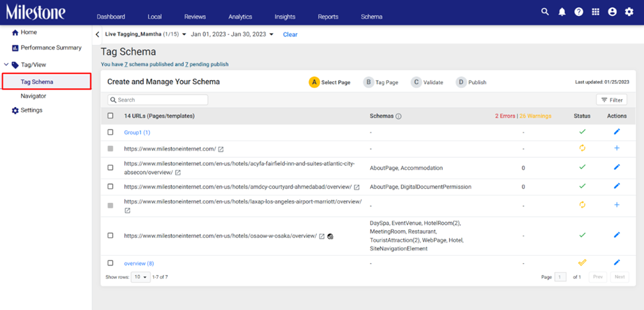Toggle the select-all URLs header checkbox
Viewport: 644px width, 310px height.
[x=110, y=116]
